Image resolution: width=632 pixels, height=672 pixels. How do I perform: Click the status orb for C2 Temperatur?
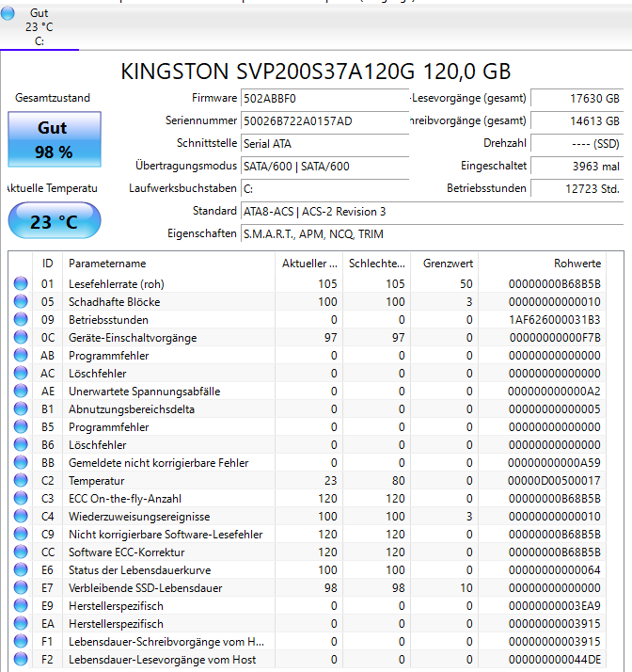coord(21,480)
